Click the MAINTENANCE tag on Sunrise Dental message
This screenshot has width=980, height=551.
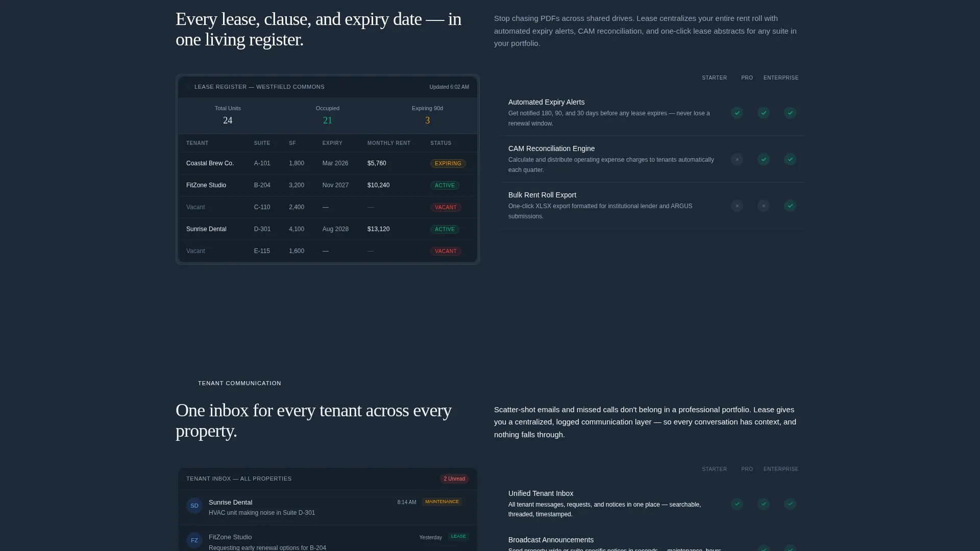(x=442, y=502)
